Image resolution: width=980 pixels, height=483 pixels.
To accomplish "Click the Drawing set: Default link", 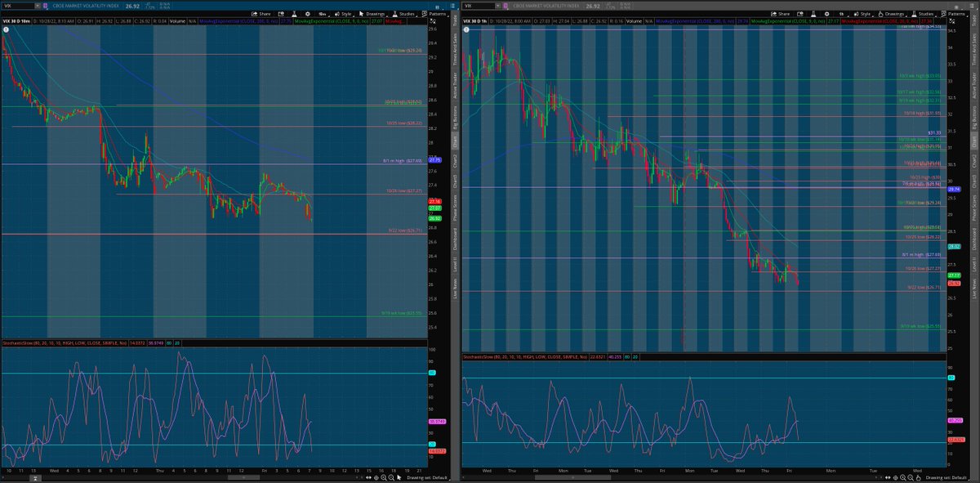I will coord(427,478).
